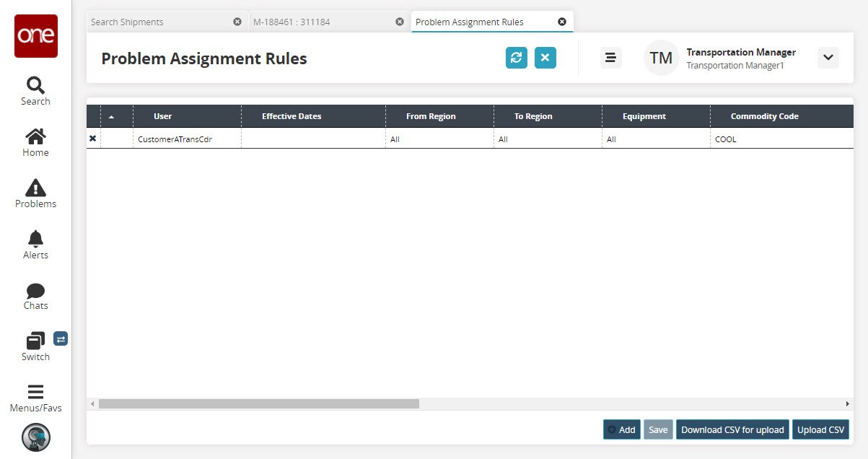Click the blue X close button in the page header
The height and width of the screenshot is (459, 868).
[545, 58]
